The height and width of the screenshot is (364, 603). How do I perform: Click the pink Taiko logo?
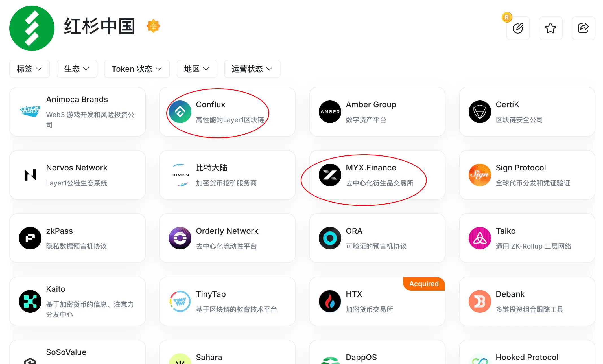point(480,238)
